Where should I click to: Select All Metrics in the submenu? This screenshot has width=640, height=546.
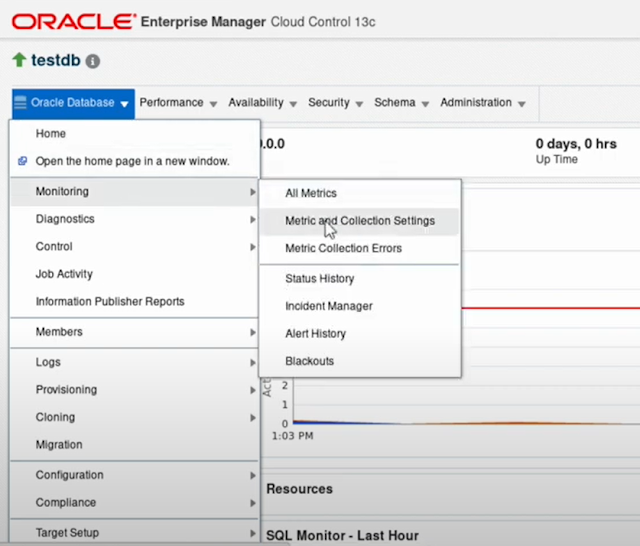(360, 193)
